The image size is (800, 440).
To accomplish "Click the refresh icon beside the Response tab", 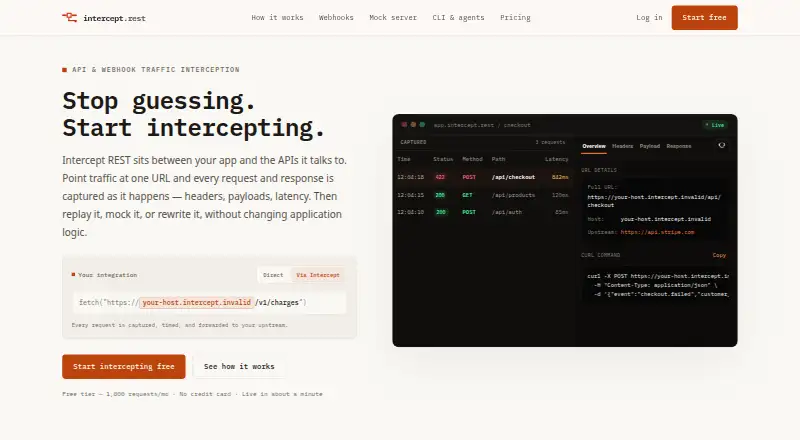I will 721,145.
